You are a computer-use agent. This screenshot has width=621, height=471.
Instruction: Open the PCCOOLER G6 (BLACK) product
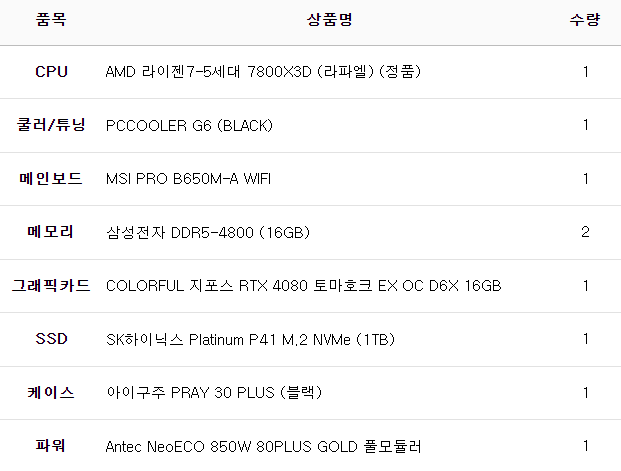tap(189, 126)
